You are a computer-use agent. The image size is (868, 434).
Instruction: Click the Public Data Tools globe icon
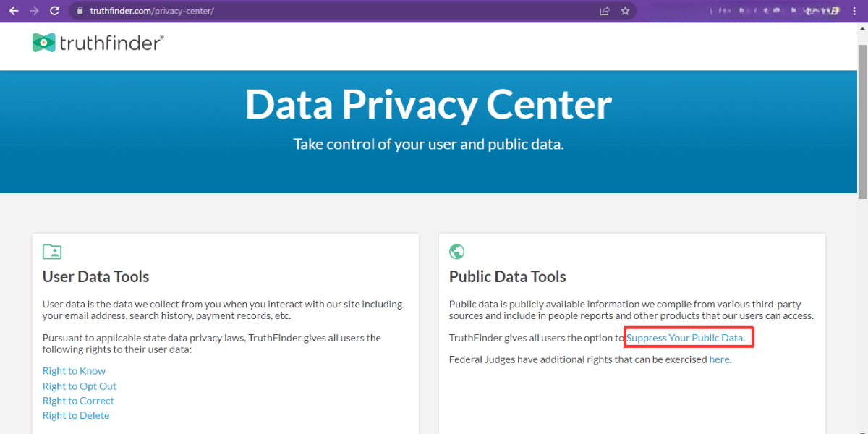coord(457,252)
